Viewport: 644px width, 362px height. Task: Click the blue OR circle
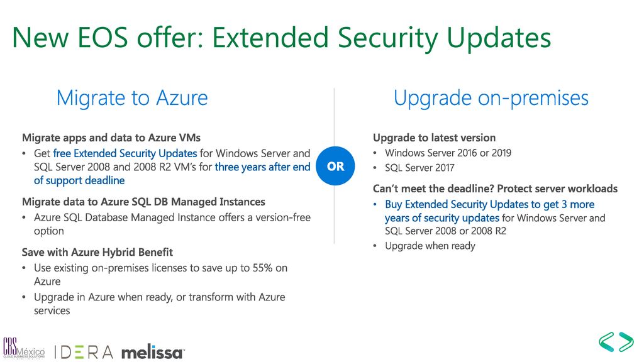coord(335,166)
